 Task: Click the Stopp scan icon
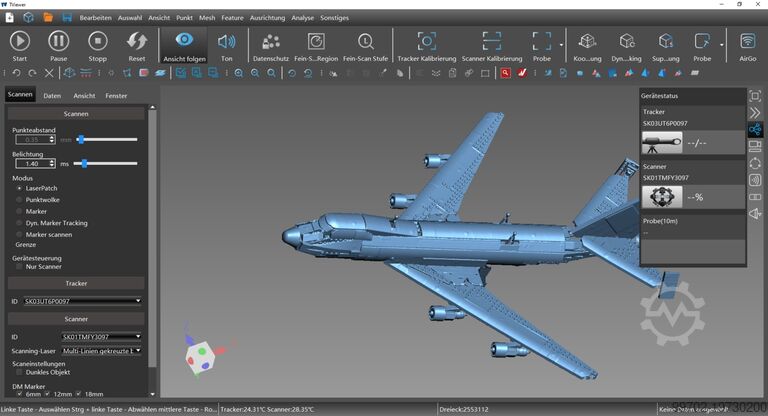tap(97, 41)
